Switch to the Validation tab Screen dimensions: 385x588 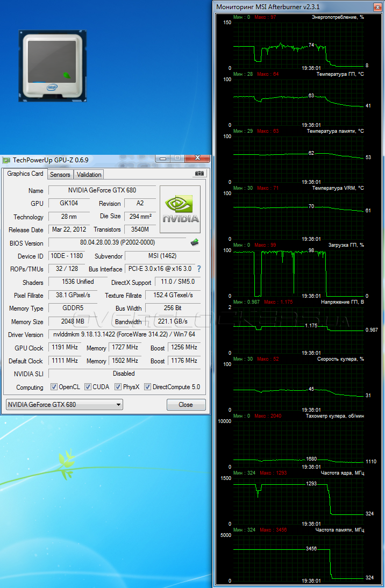[x=89, y=175]
